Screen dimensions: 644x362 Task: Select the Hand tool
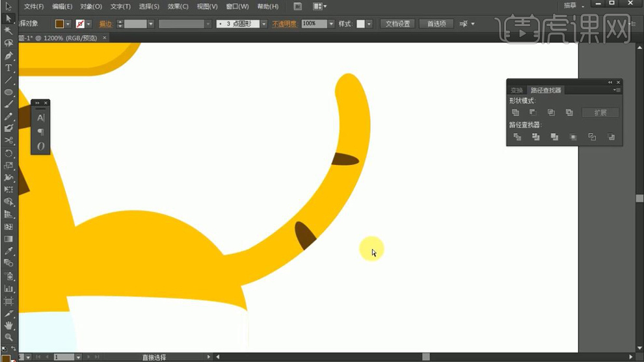pyautogui.click(x=8, y=326)
